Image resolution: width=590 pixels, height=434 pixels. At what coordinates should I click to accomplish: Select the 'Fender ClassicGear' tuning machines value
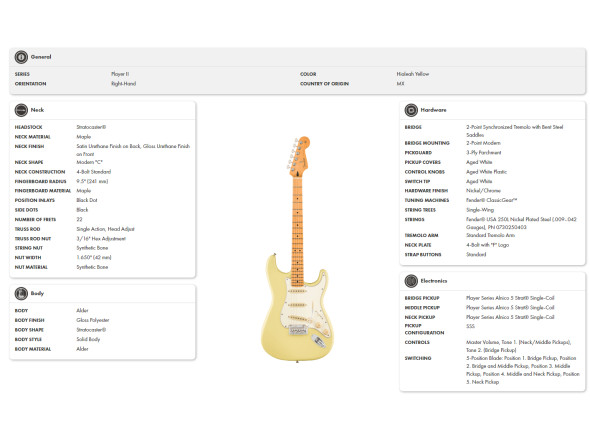[x=492, y=200]
